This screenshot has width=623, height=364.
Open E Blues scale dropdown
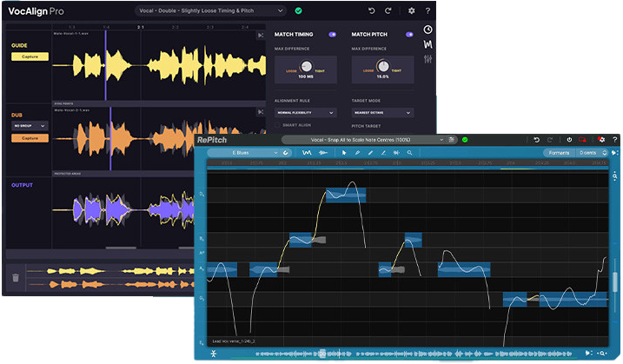coord(243,153)
